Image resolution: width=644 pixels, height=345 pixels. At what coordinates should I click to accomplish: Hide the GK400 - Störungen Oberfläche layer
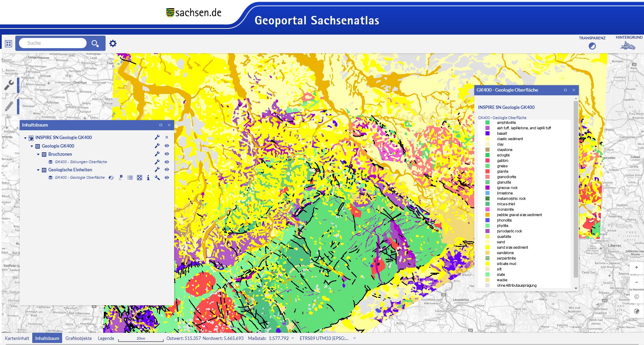(x=167, y=162)
